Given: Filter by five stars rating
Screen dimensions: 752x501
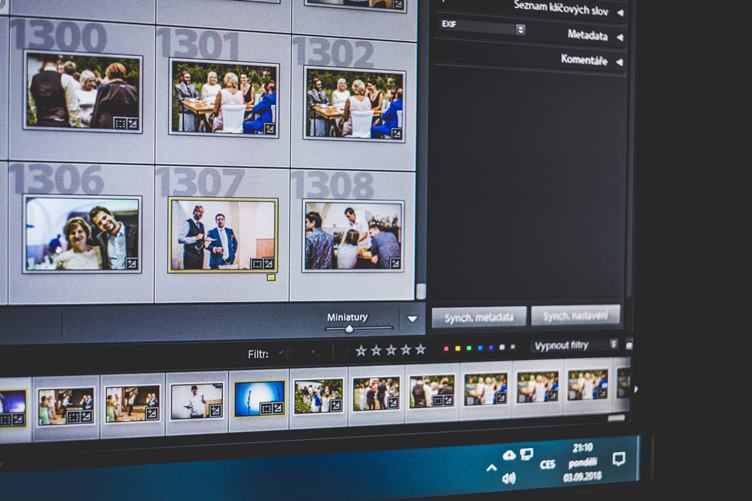Looking at the screenshot, I should point(421,349).
